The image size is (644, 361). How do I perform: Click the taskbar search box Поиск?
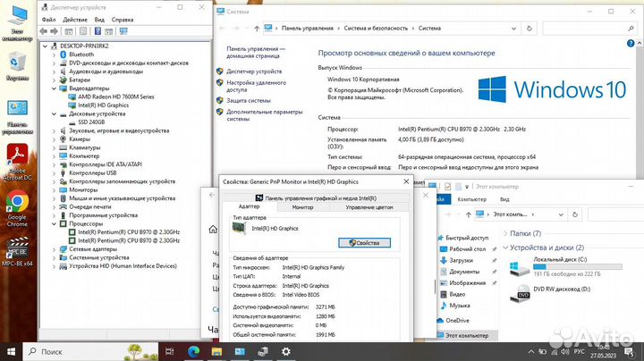[x=90, y=351]
